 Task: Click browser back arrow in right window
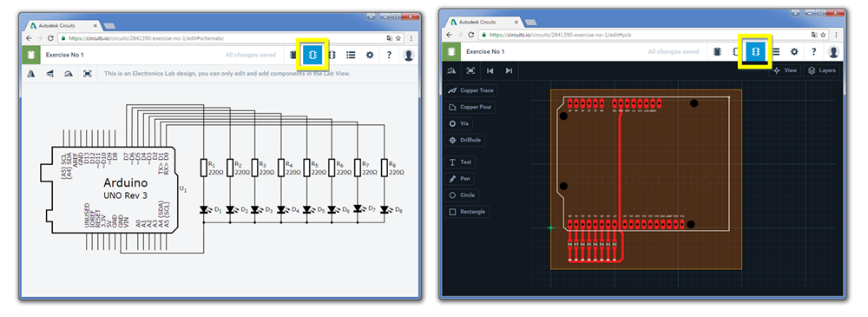[450, 35]
